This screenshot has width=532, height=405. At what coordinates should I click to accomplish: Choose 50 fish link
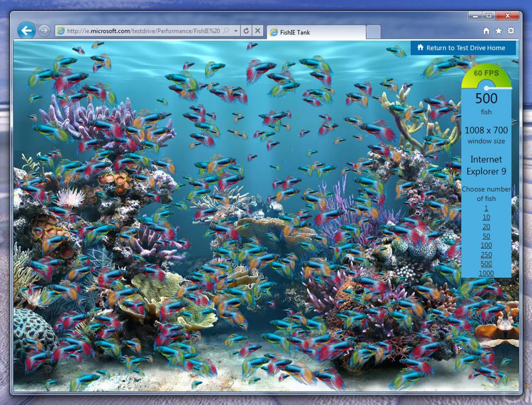(486, 236)
